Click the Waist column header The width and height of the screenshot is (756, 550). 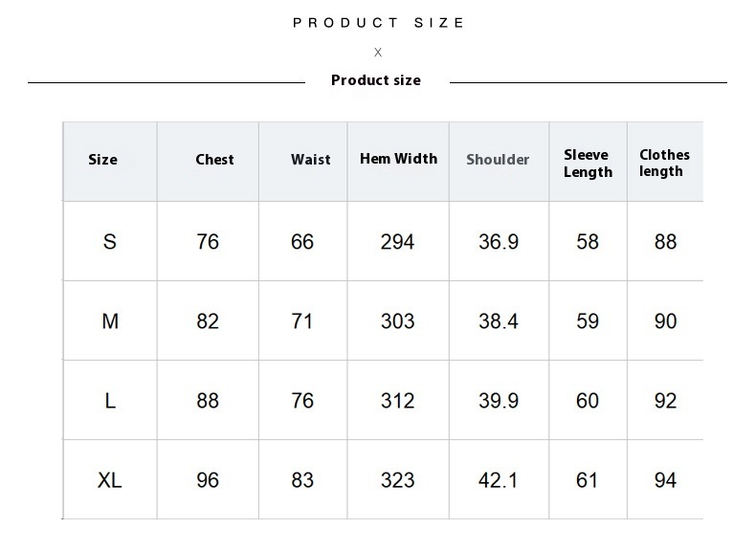311,160
